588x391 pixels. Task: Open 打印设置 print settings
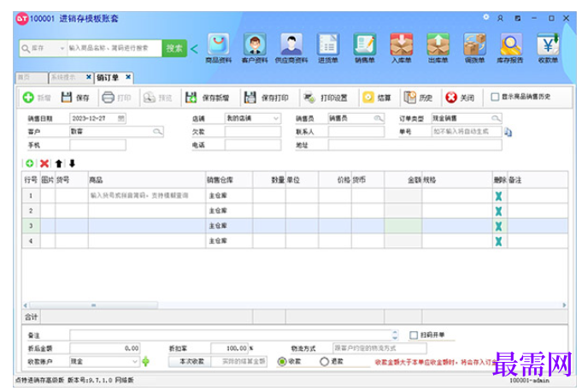(325, 98)
